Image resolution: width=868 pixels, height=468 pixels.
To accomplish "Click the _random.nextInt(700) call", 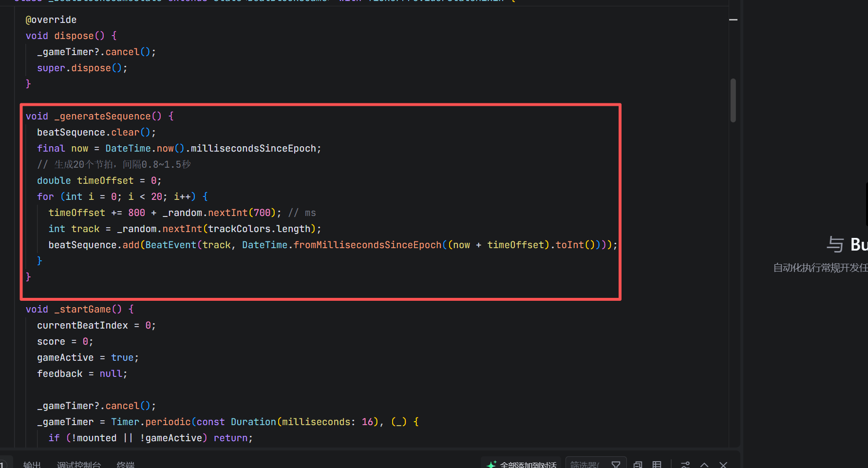I will 219,213.
